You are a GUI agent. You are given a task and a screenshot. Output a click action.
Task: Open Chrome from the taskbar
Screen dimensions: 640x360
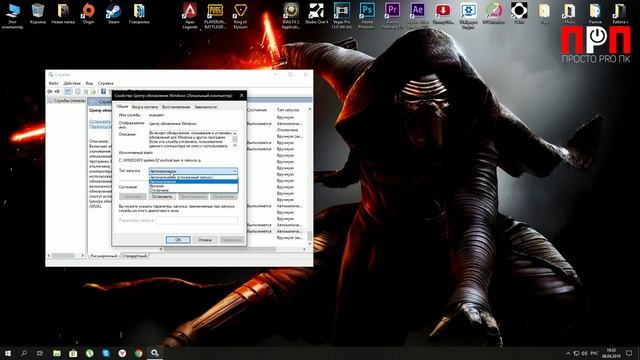pyautogui.click(x=138, y=353)
